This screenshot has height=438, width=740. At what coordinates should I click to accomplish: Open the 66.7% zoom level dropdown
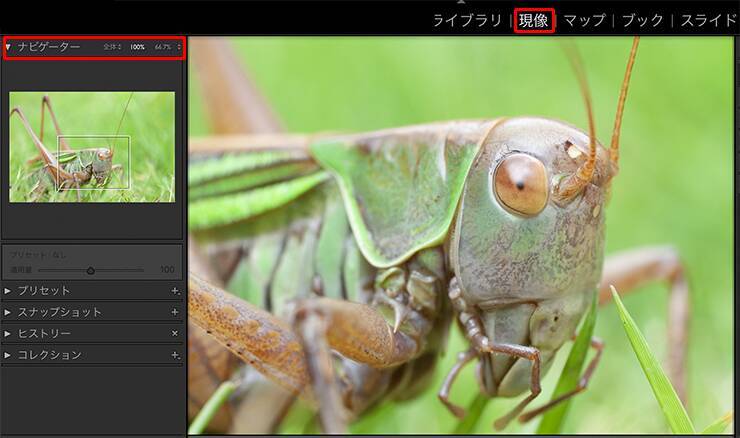(164, 47)
